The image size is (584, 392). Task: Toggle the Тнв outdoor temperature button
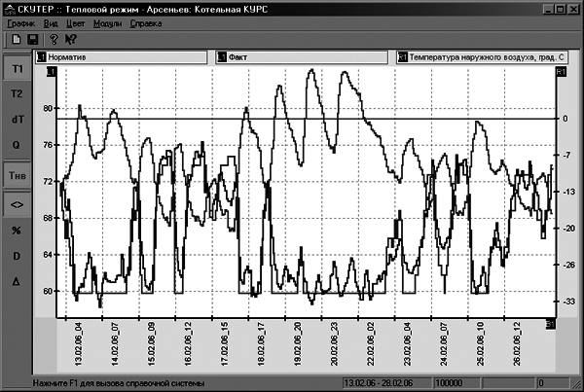[x=18, y=175]
